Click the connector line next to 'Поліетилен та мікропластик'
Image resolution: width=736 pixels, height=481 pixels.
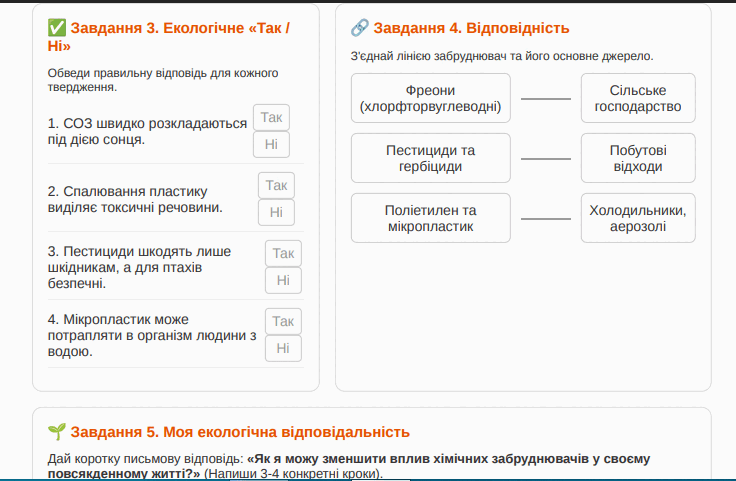click(x=546, y=219)
